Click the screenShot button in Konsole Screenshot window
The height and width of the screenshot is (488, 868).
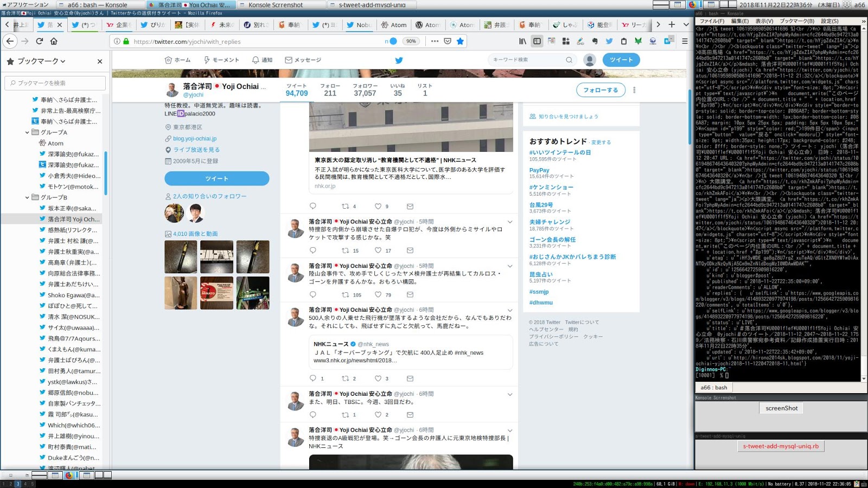(782, 408)
